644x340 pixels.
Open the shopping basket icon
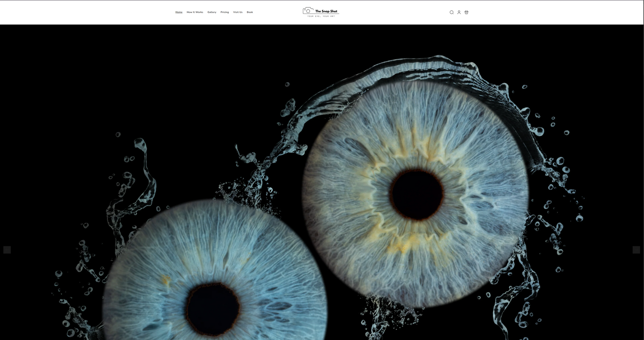466,12
